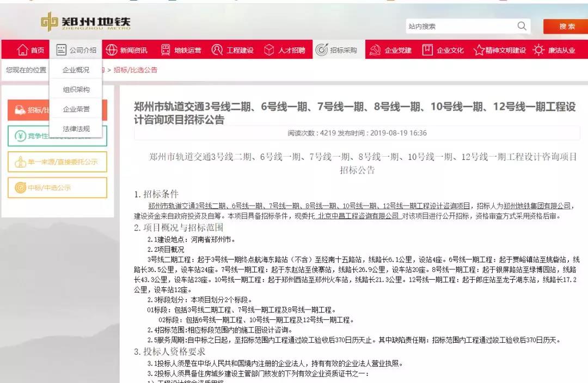Open the 企业文化 navigation item
Viewport: 588px width, 383px height.
443,50
